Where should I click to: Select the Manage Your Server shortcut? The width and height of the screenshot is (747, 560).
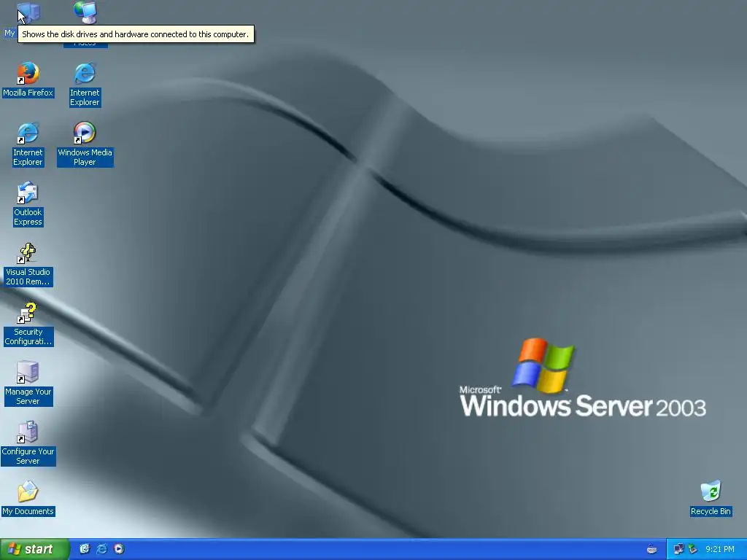(x=28, y=384)
